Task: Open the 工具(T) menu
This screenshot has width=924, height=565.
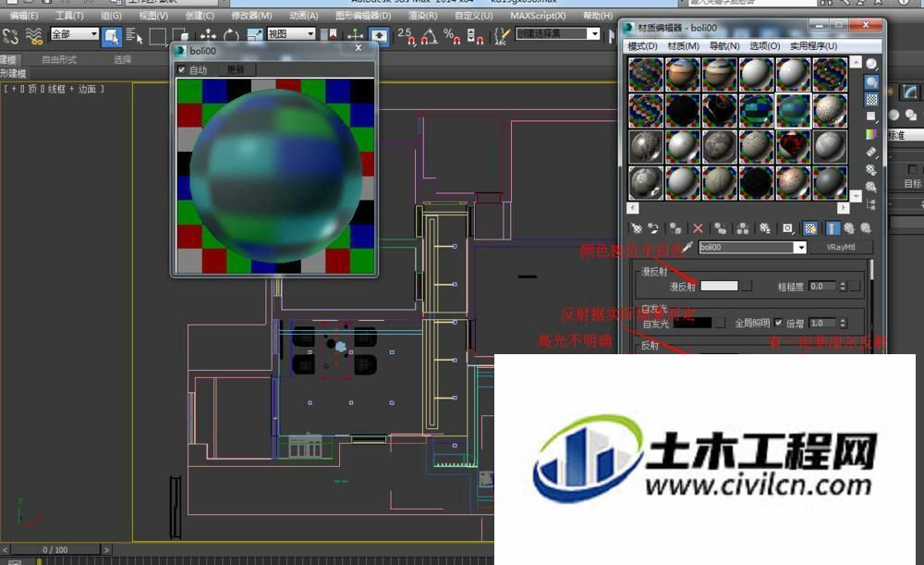Action: (x=69, y=16)
